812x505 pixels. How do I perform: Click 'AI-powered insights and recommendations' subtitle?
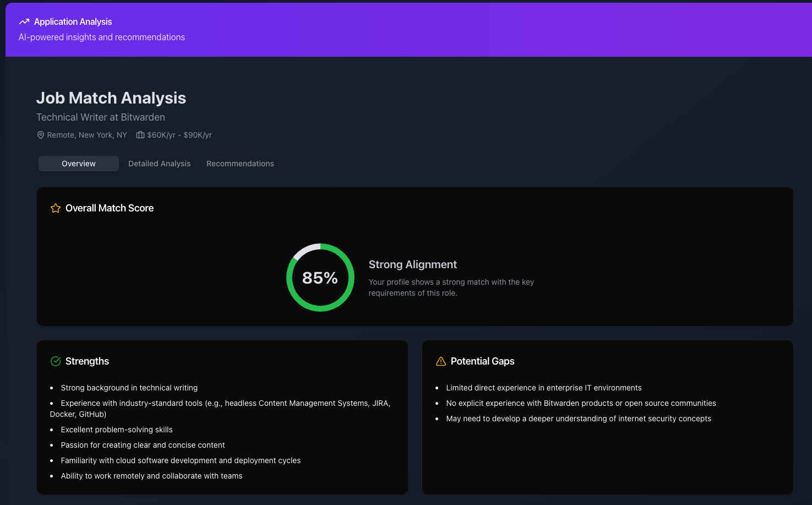102,37
